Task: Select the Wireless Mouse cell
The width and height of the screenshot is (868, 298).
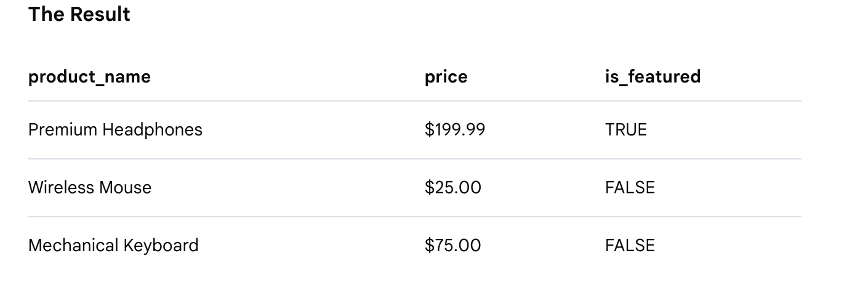Action: tap(90, 188)
